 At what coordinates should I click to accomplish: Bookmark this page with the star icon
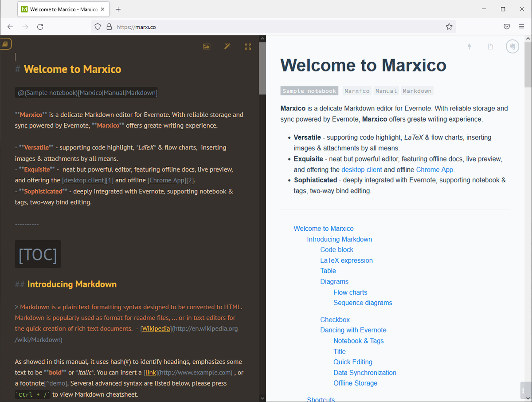(449, 27)
